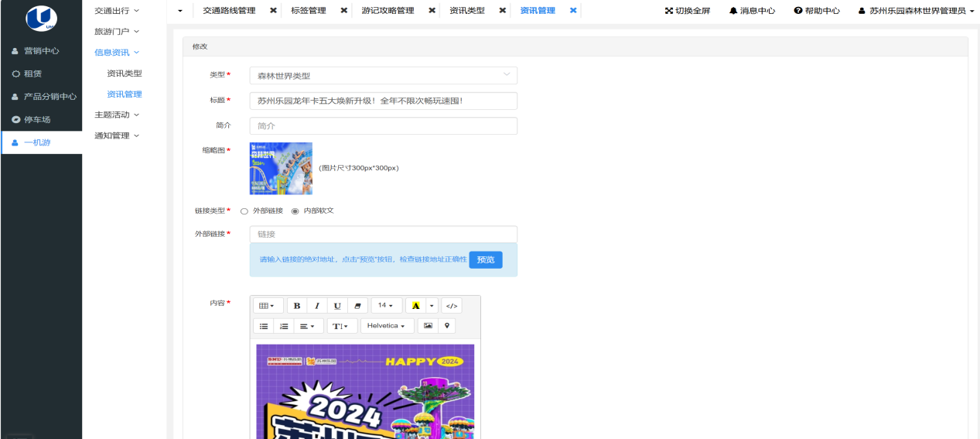Open 一机游 in the left sidebar
The image size is (980, 439).
41,142
